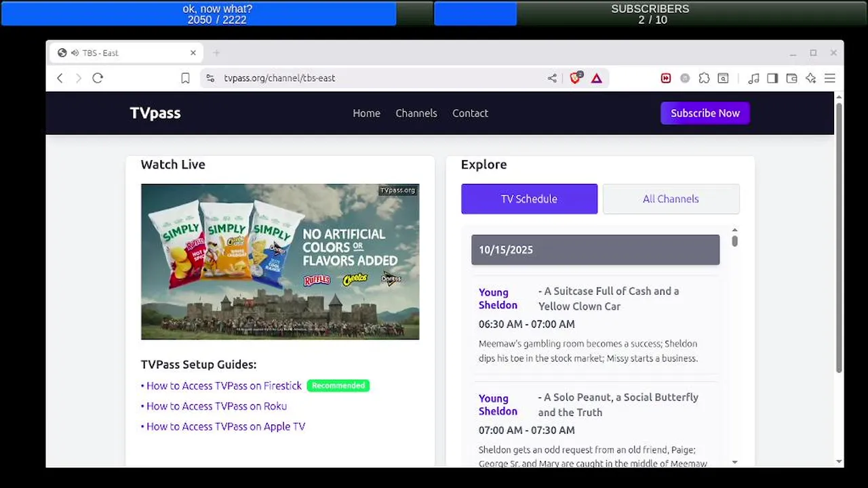This screenshot has width=868, height=488.
Task: Open the browser hamburger main menu
Action: (x=829, y=78)
